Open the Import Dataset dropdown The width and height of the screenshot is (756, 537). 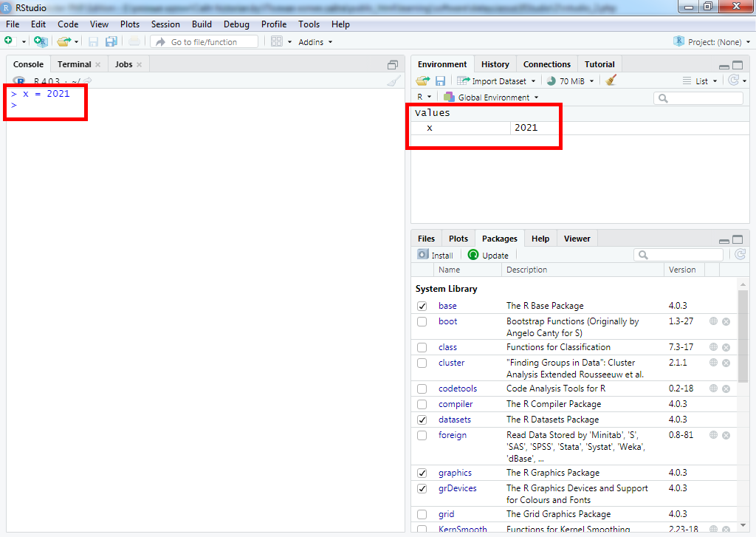pos(498,81)
